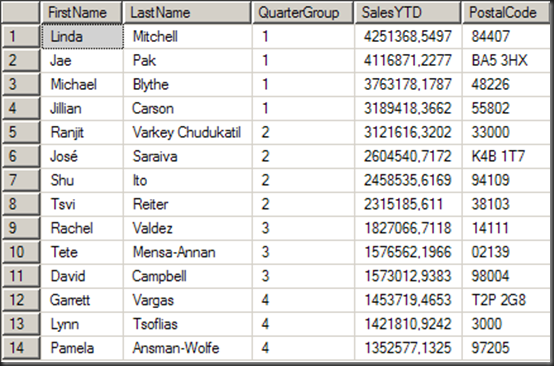Click the first name cell José
This screenshot has width=554, height=366.
tap(82, 156)
